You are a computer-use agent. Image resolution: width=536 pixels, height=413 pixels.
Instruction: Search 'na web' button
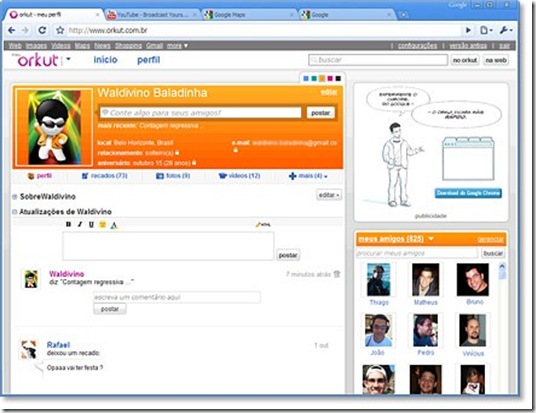pos(496,60)
